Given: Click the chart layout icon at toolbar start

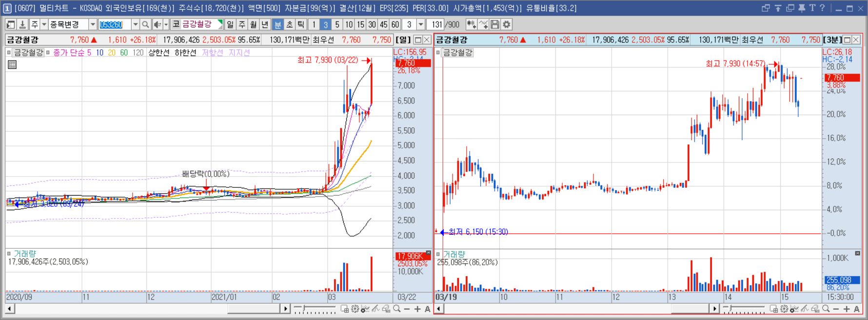Looking at the screenshot, I should 10,24.
